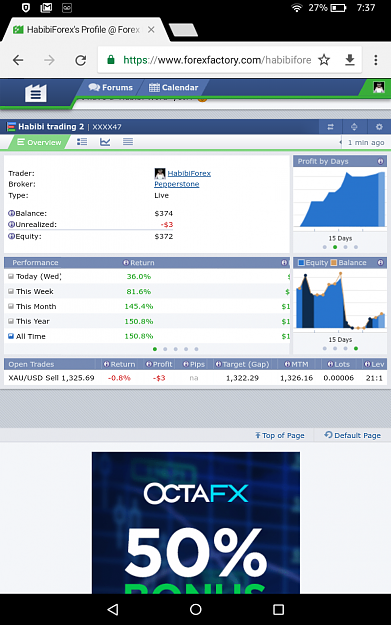Click the user avatar in site header
The width and height of the screenshot is (391, 625).
click(x=379, y=87)
